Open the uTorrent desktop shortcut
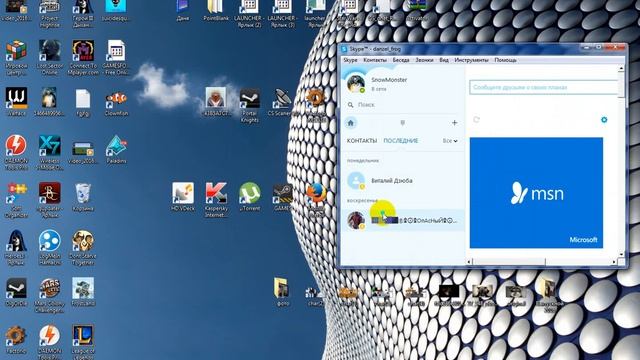 249,197
